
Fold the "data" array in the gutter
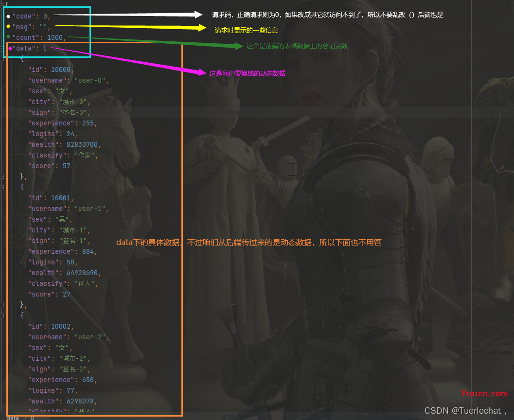(1, 48)
